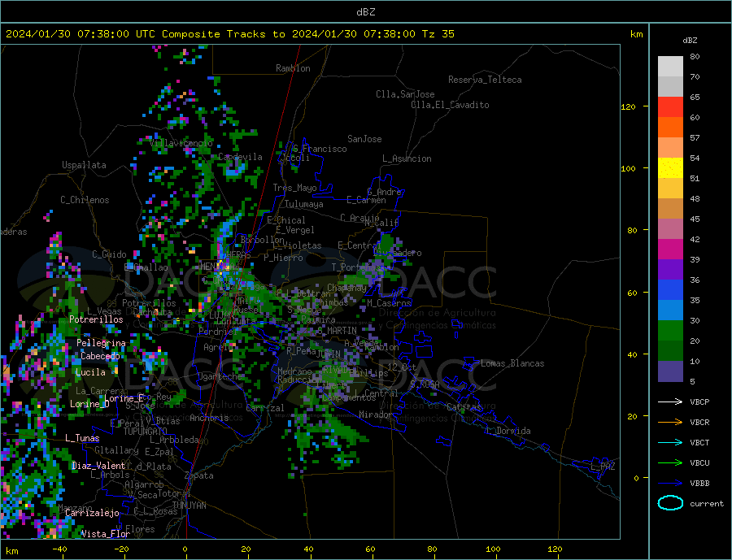Click the 'C_Guido' map label
732x560 pixels.
(109, 254)
